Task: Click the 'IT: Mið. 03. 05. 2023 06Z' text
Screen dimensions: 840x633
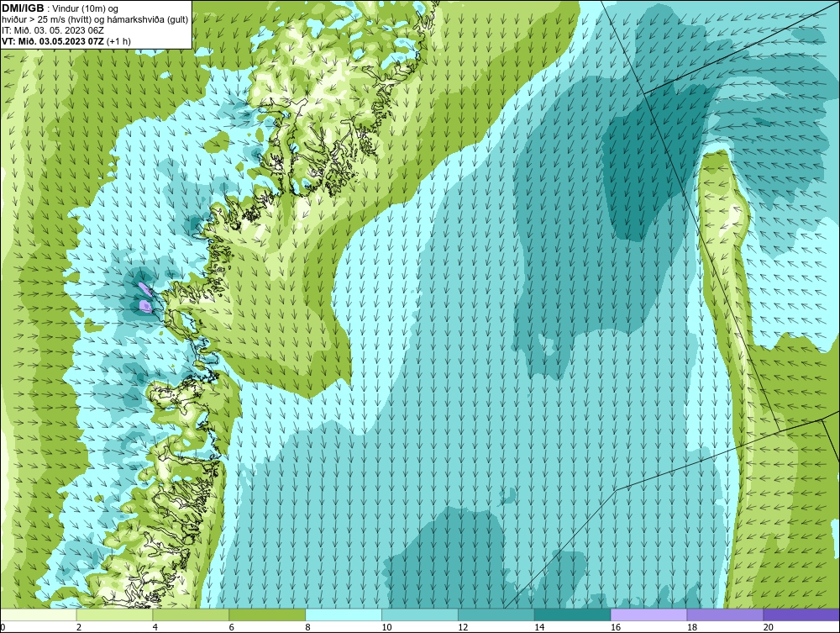Action: (52, 30)
